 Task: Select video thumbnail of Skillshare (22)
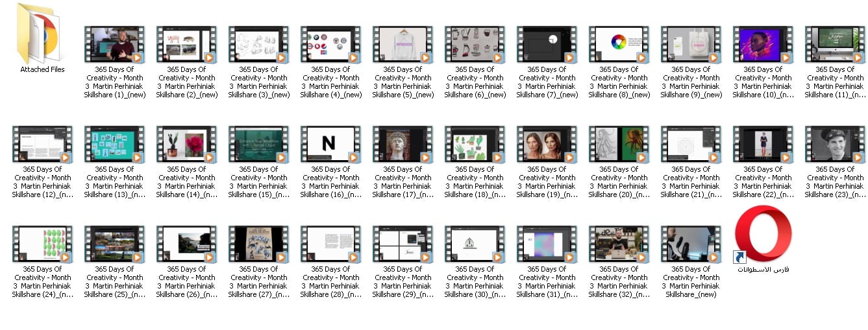(763, 145)
